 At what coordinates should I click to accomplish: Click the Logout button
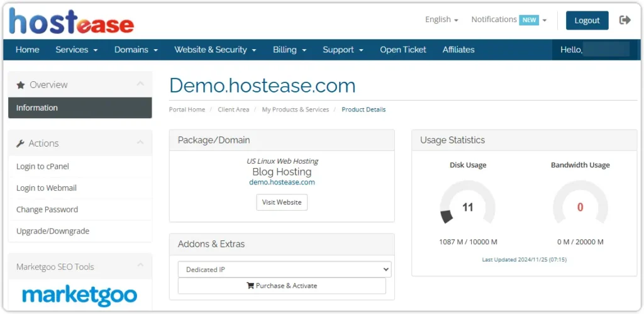tap(587, 21)
